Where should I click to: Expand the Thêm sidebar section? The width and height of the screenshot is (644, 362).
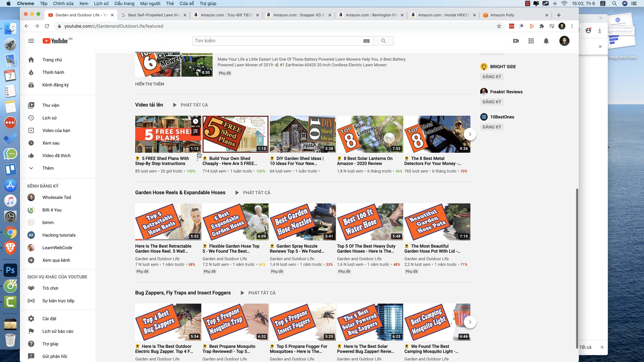pos(48,168)
